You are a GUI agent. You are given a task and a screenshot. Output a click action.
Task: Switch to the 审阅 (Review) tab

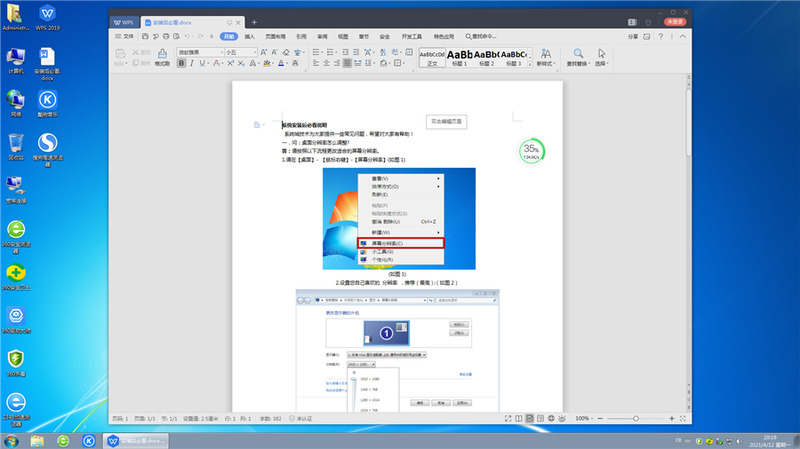pos(322,36)
